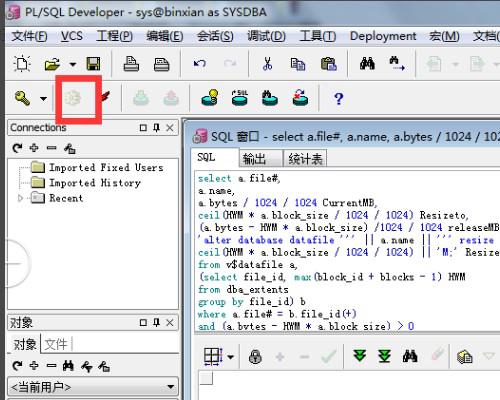Close the 对象 panel
The width and height of the screenshot is (500, 400).
click(170, 322)
